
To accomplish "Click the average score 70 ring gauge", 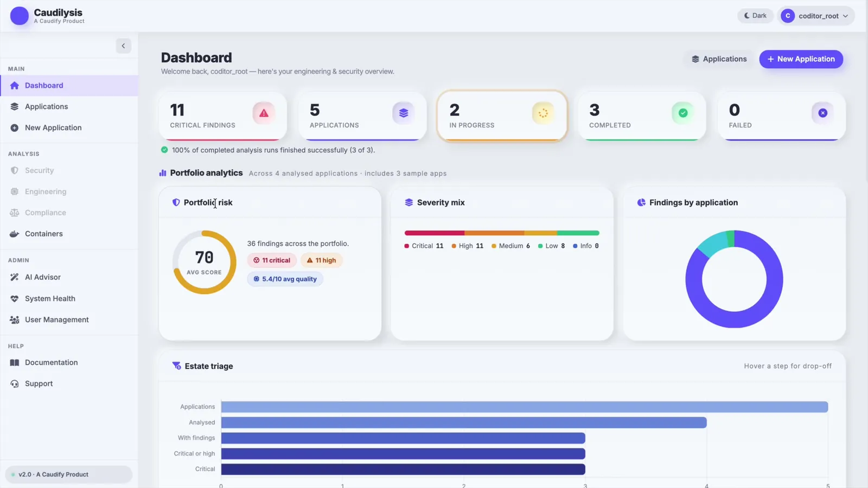I will click(205, 262).
